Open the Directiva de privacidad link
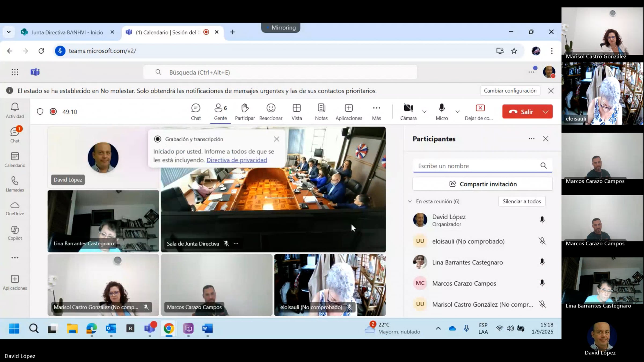This screenshot has width=644, height=362. point(237,160)
